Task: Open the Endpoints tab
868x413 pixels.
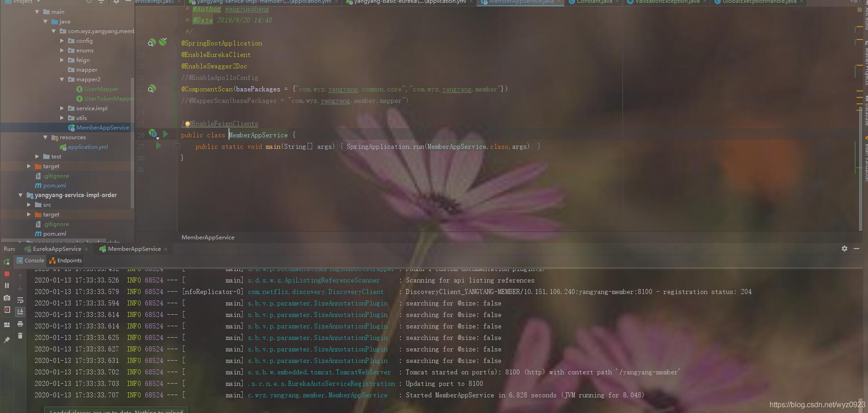Action: (x=66, y=260)
